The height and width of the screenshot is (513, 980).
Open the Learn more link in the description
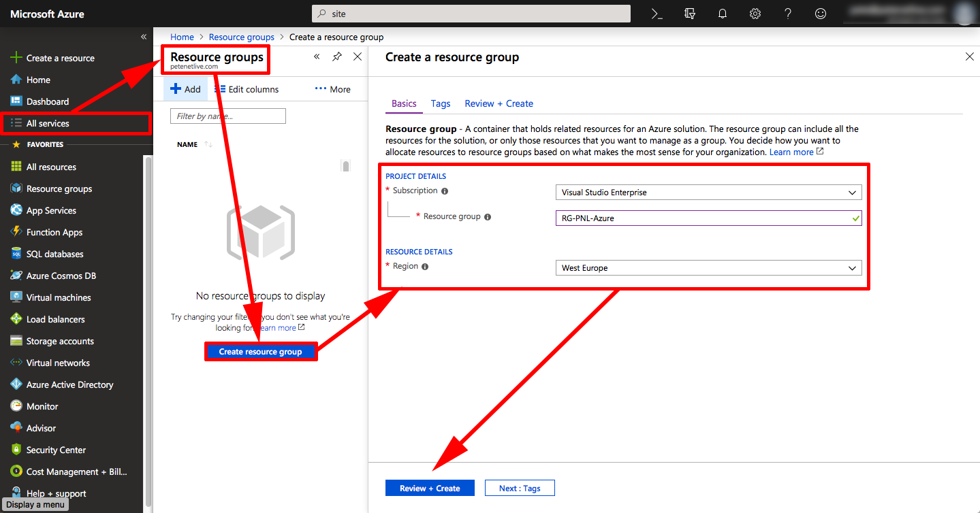tap(796, 152)
